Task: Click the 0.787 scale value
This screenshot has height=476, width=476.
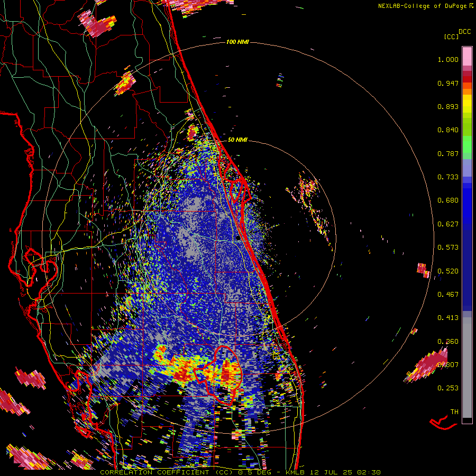Action: (x=448, y=153)
